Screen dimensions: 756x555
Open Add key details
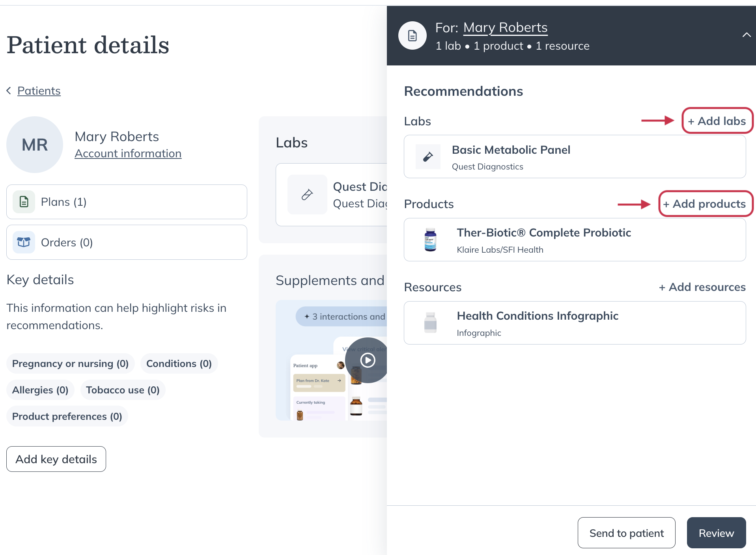pos(56,459)
